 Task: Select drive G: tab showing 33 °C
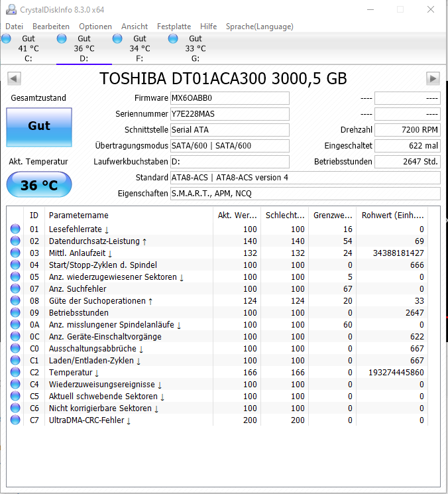[196, 48]
